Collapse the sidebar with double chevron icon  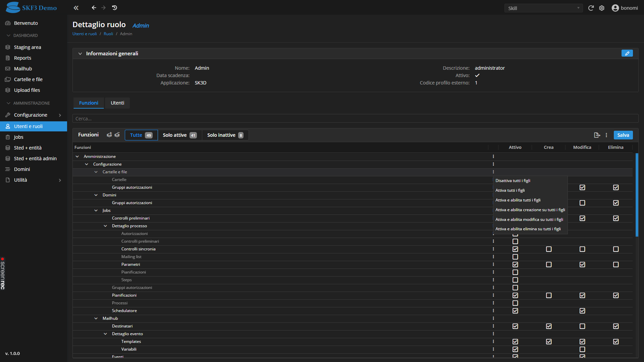[x=76, y=8]
